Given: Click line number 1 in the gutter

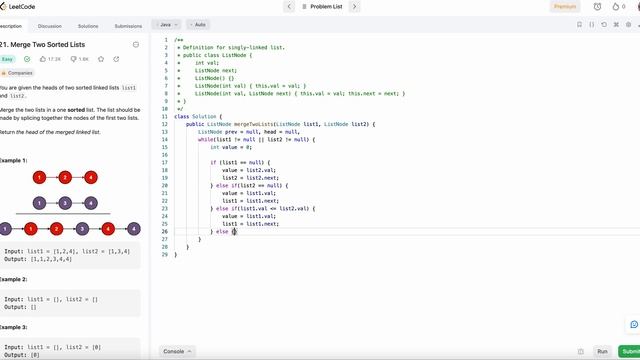Looking at the screenshot, I should (x=166, y=40).
